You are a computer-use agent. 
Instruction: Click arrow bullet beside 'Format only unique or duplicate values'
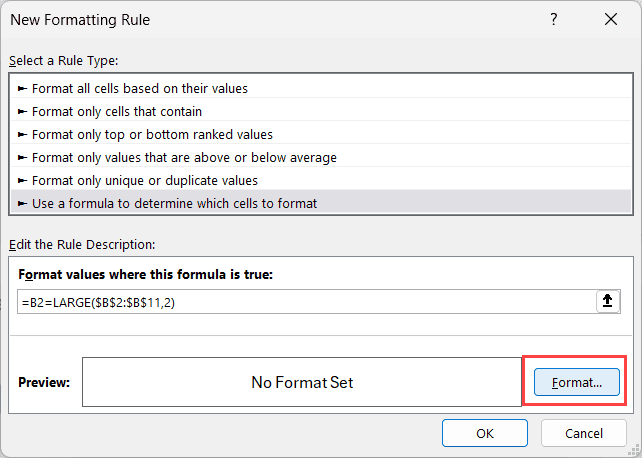(x=23, y=180)
